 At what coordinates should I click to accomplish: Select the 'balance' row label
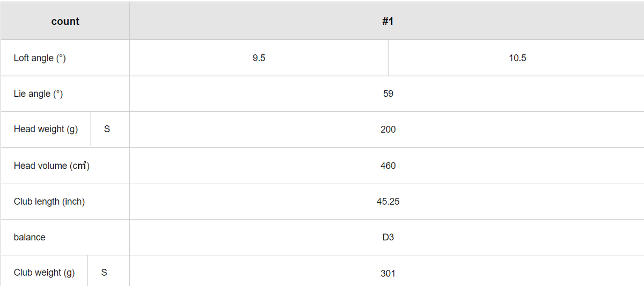(30, 237)
